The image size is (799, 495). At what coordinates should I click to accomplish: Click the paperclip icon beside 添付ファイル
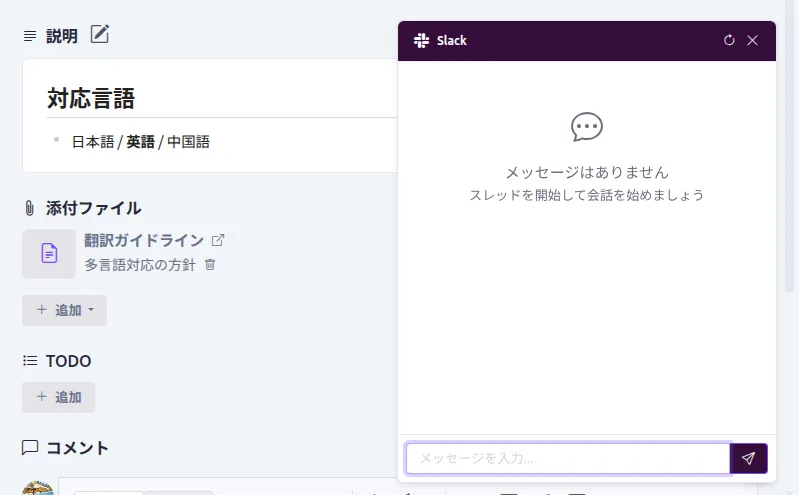[30, 208]
